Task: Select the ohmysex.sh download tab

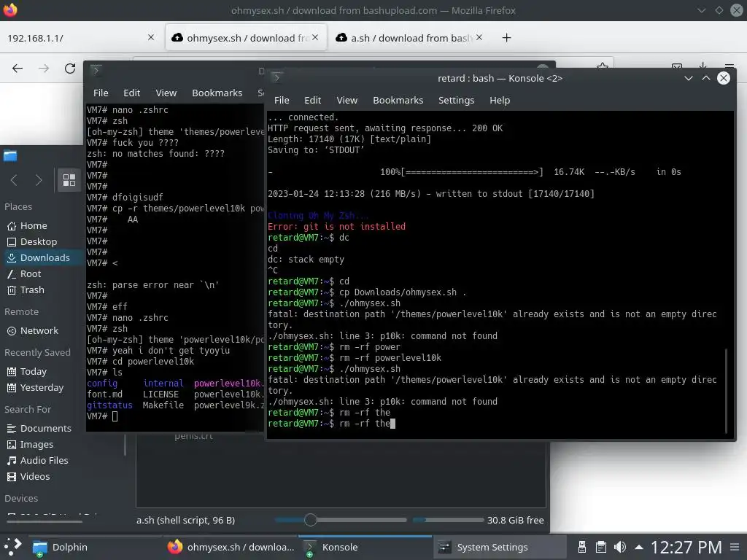Action: pos(246,38)
